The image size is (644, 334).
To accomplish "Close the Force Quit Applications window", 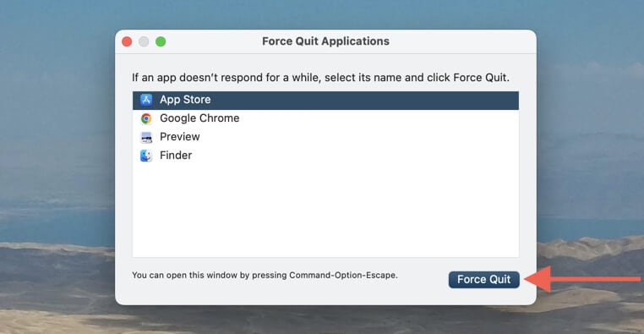I will (x=127, y=41).
